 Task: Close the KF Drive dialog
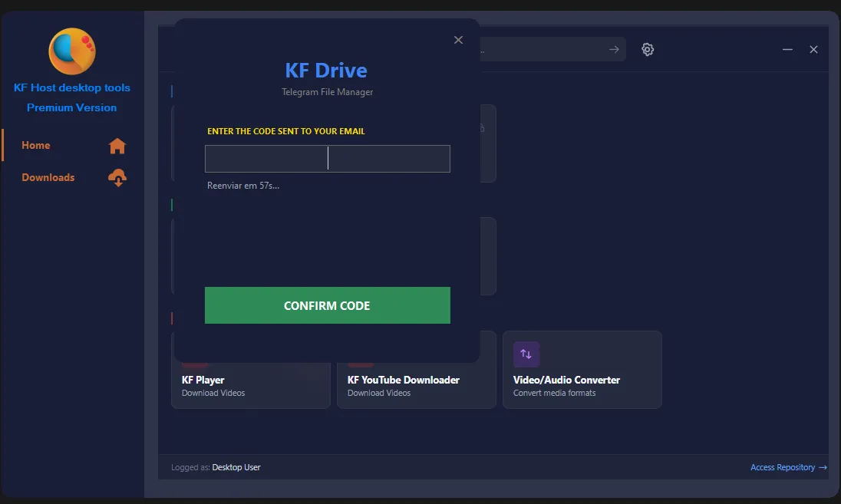458,40
